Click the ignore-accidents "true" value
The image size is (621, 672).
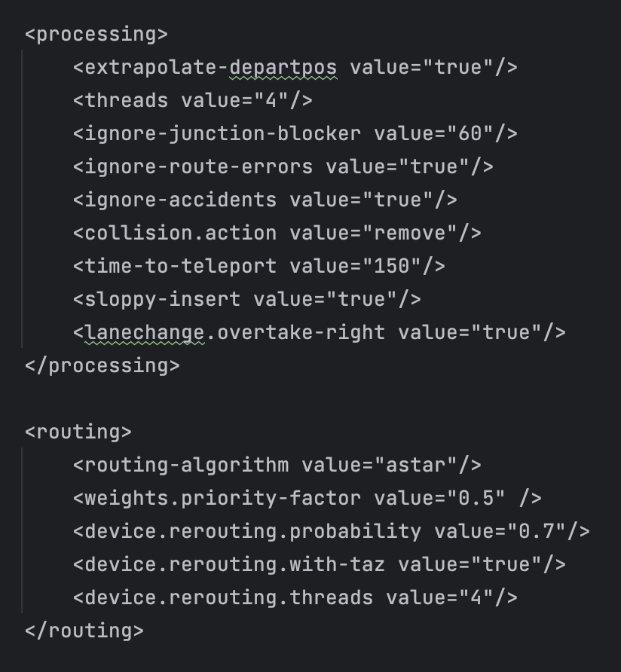point(398,200)
